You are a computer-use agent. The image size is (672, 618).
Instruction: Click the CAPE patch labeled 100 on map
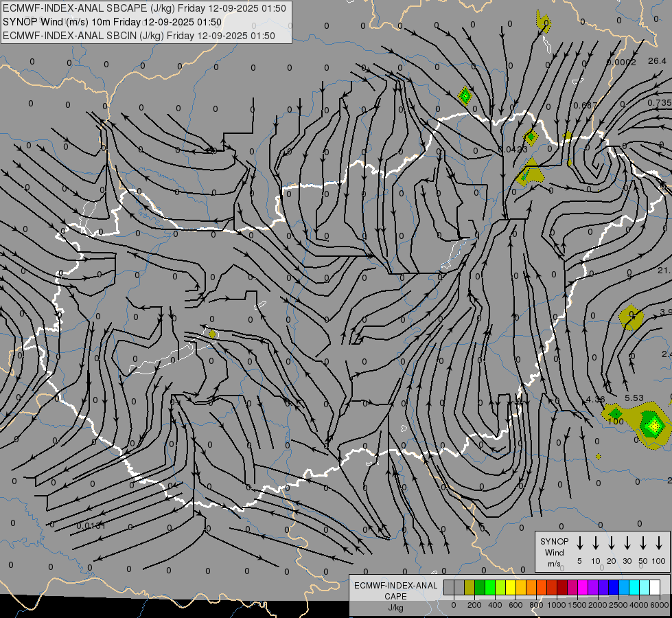click(616, 414)
